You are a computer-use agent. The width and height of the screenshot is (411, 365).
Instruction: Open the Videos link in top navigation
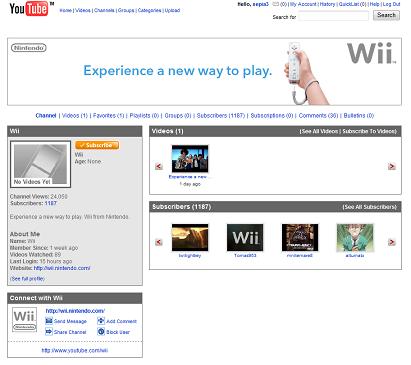click(83, 10)
